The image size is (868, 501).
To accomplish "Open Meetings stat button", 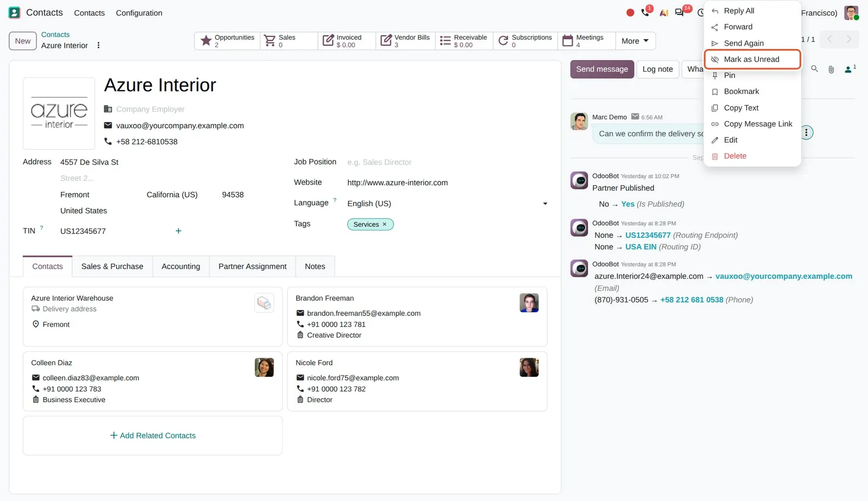I will 586,41.
